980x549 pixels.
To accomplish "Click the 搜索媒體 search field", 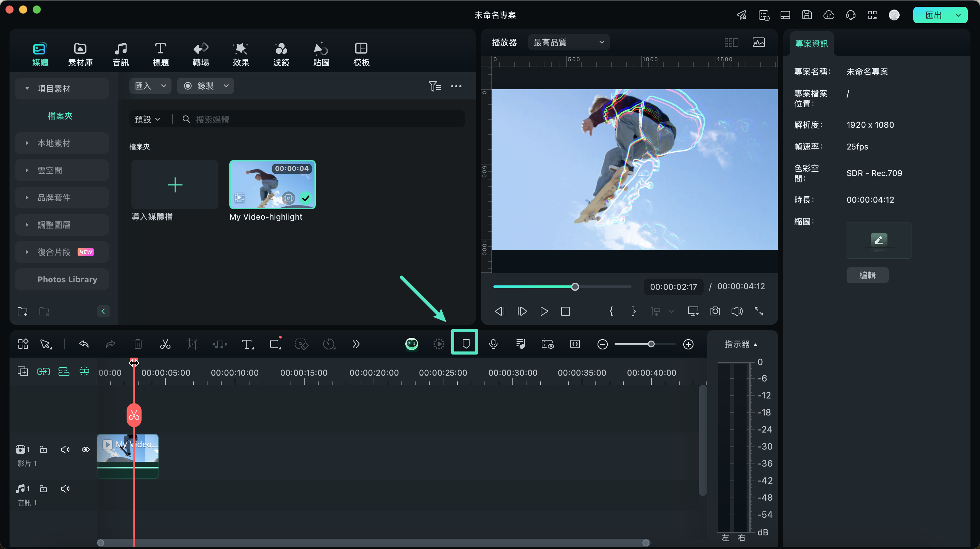I will (322, 119).
